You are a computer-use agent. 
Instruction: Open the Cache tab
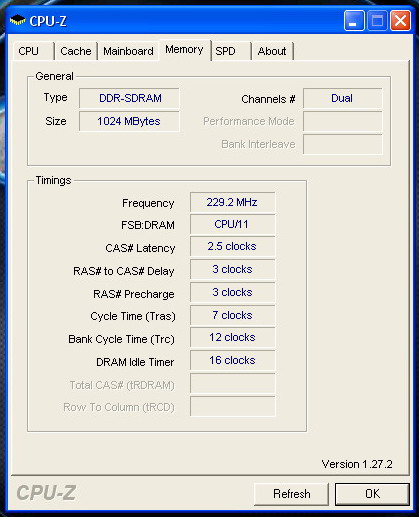(x=76, y=51)
